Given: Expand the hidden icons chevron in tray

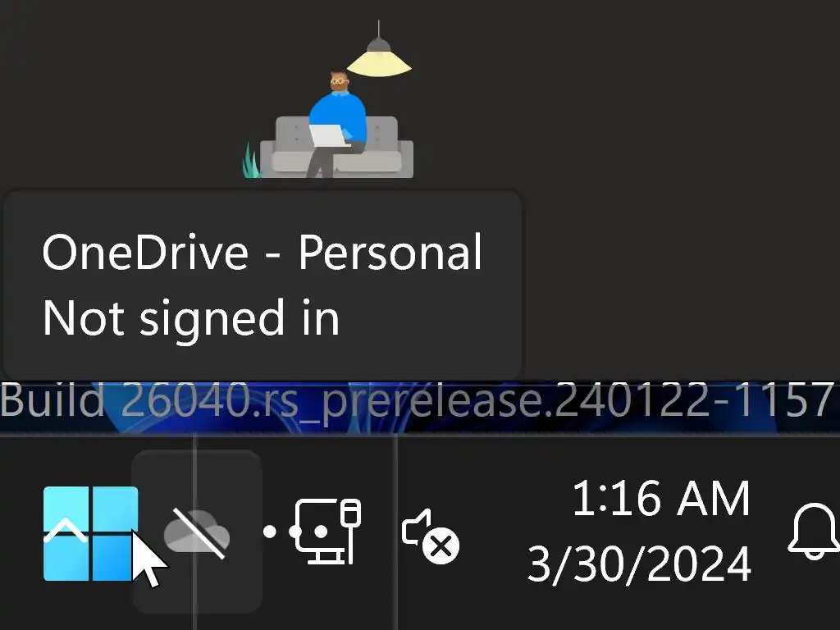Looking at the screenshot, I should [x=66, y=531].
